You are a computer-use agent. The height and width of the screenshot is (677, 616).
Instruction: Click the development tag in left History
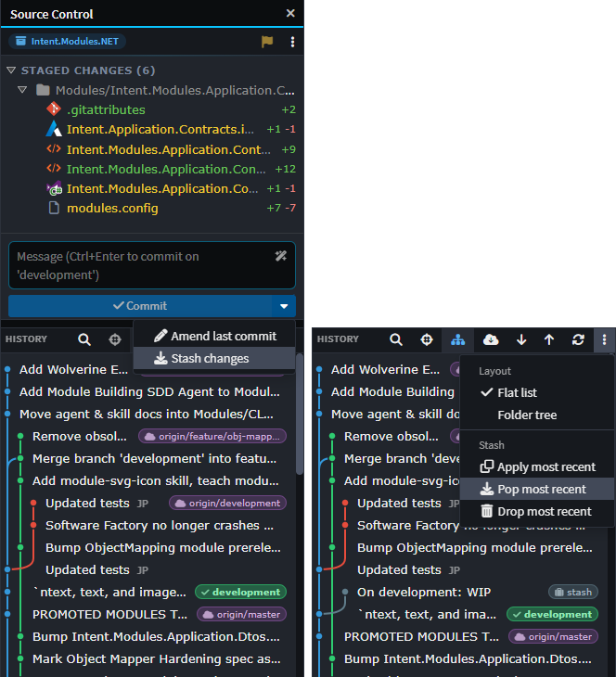coord(240,592)
